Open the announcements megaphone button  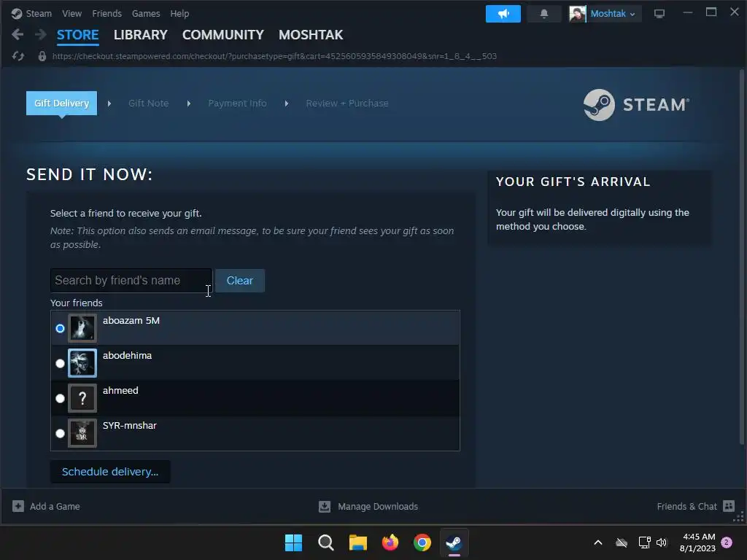click(503, 14)
